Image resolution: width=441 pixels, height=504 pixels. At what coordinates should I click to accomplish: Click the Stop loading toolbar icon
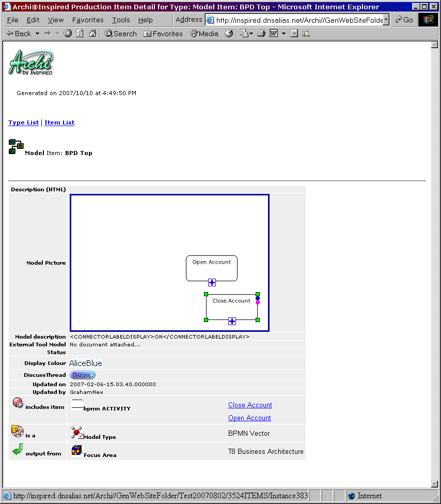[68, 34]
